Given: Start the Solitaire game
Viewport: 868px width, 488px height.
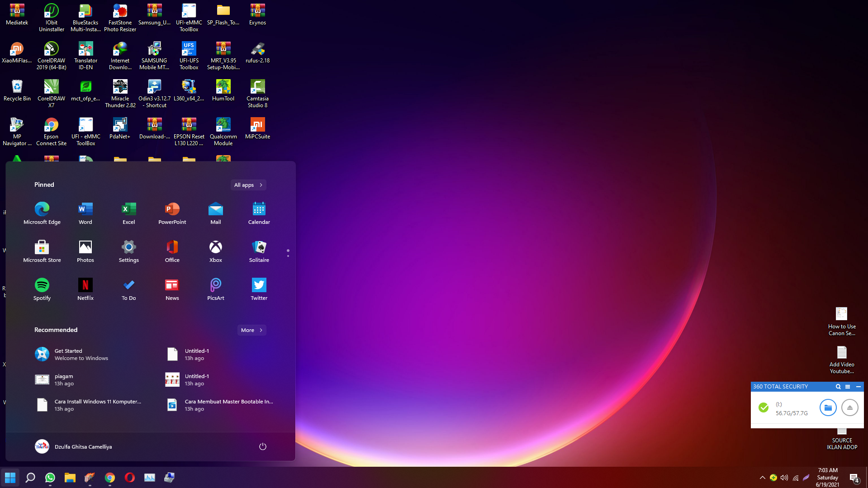Looking at the screenshot, I should pyautogui.click(x=259, y=251).
